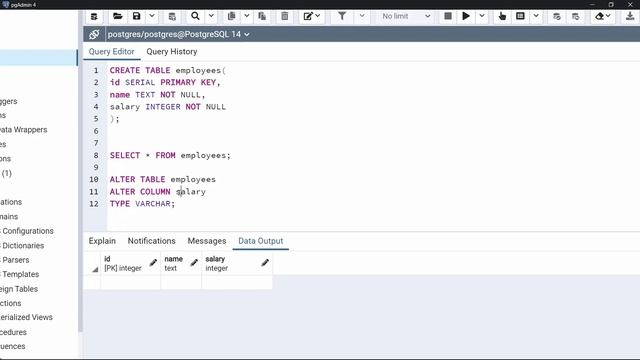The image size is (640, 360).
Task: Click INTEGER on line 4
Action: [x=163, y=107]
